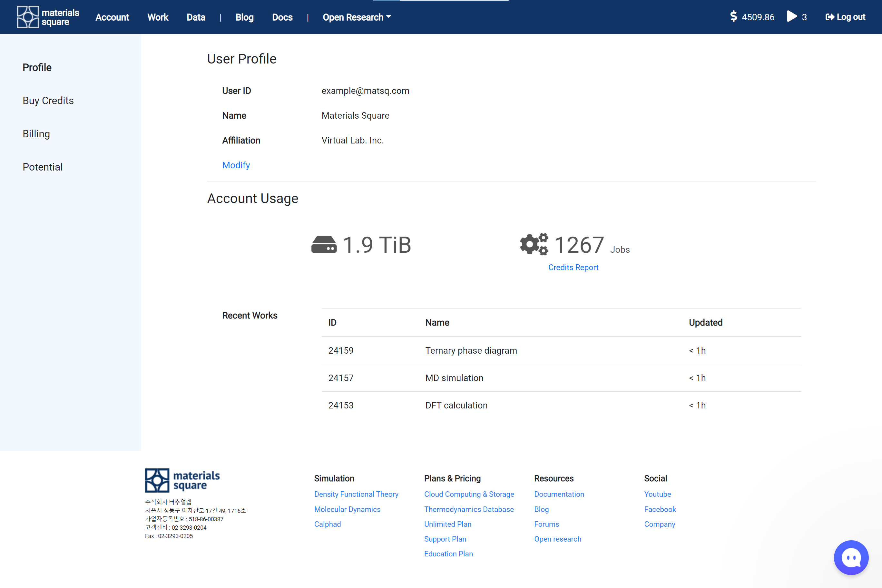The image size is (882, 588).
Task: Click the footer Materials Square logo
Action: point(182,480)
